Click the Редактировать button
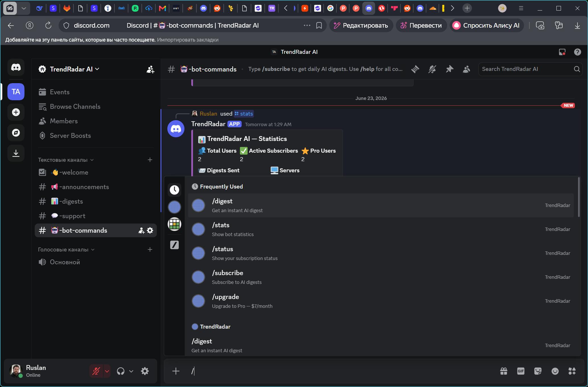588x387 pixels. (361, 25)
